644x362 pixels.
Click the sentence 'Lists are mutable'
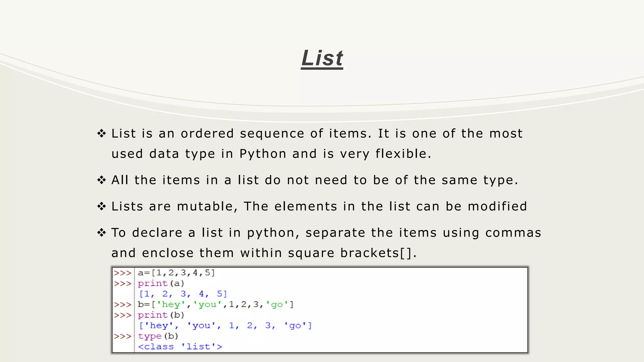(x=319, y=206)
